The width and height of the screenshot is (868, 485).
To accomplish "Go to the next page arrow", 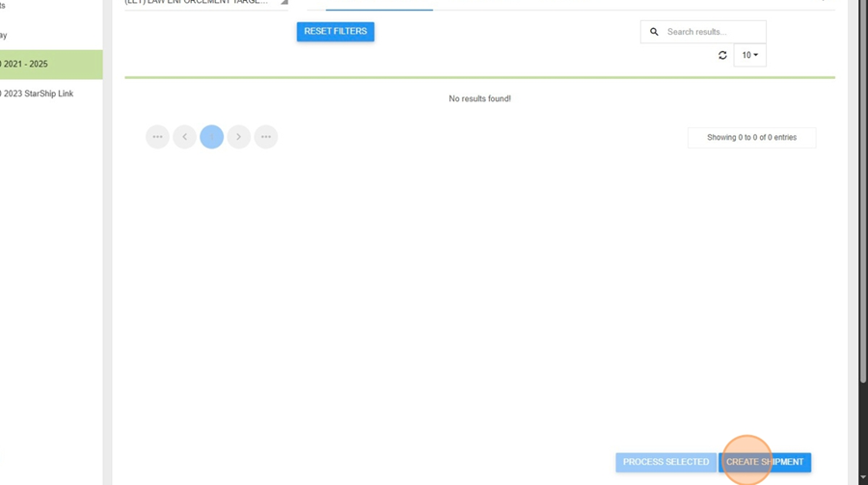I will click(x=238, y=137).
